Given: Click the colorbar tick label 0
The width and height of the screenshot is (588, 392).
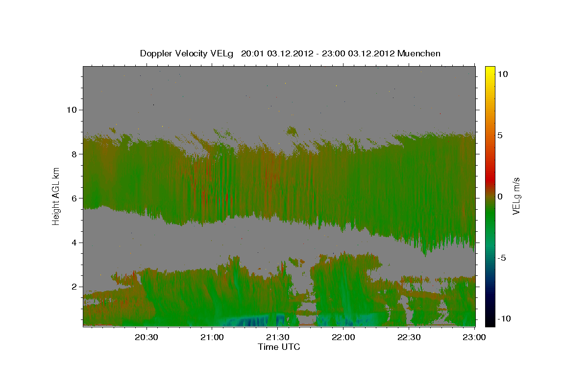Looking at the screenshot, I should (x=500, y=196).
